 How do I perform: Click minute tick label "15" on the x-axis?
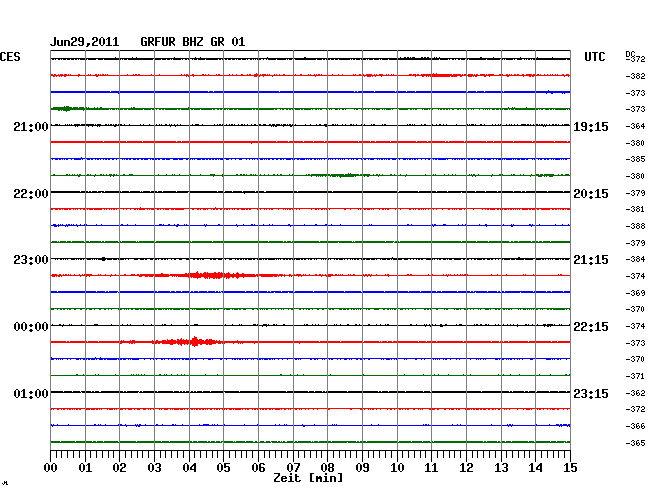coord(570,467)
